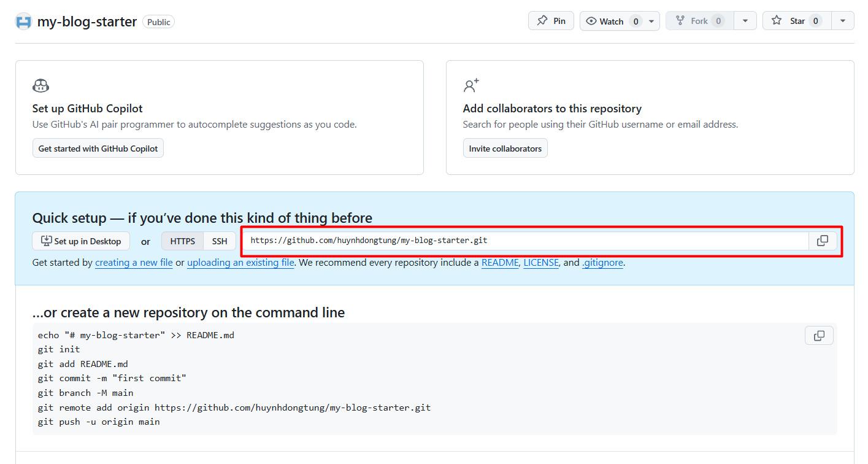Click the add-collaborator person icon
Screen dimensions: 868x464
pos(471,85)
